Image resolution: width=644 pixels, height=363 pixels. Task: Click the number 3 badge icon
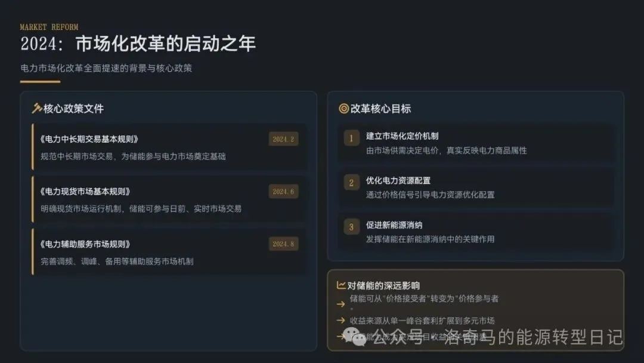(351, 227)
